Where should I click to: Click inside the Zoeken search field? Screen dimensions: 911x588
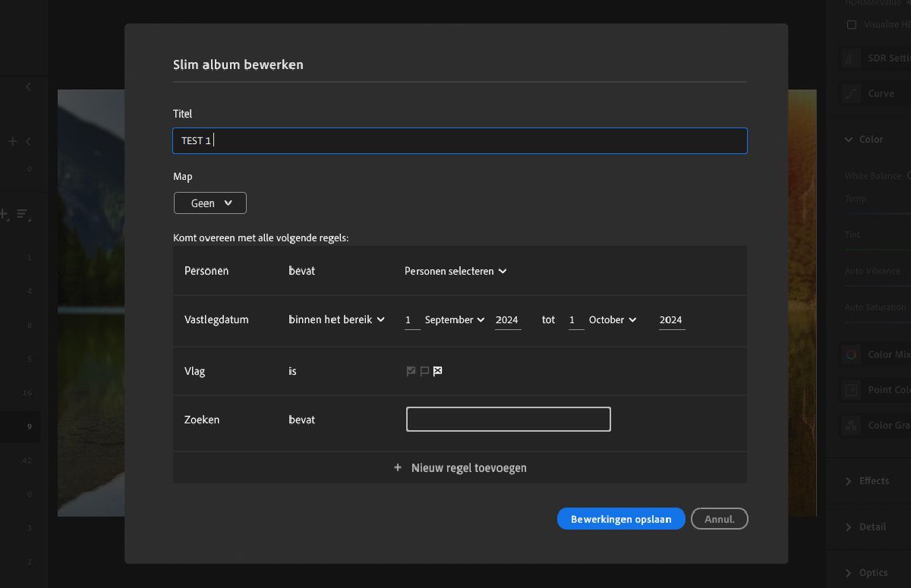508,419
